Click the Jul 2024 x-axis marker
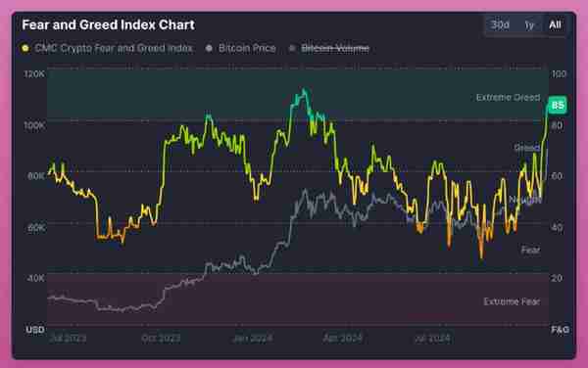The image size is (588, 368). point(432,339)
